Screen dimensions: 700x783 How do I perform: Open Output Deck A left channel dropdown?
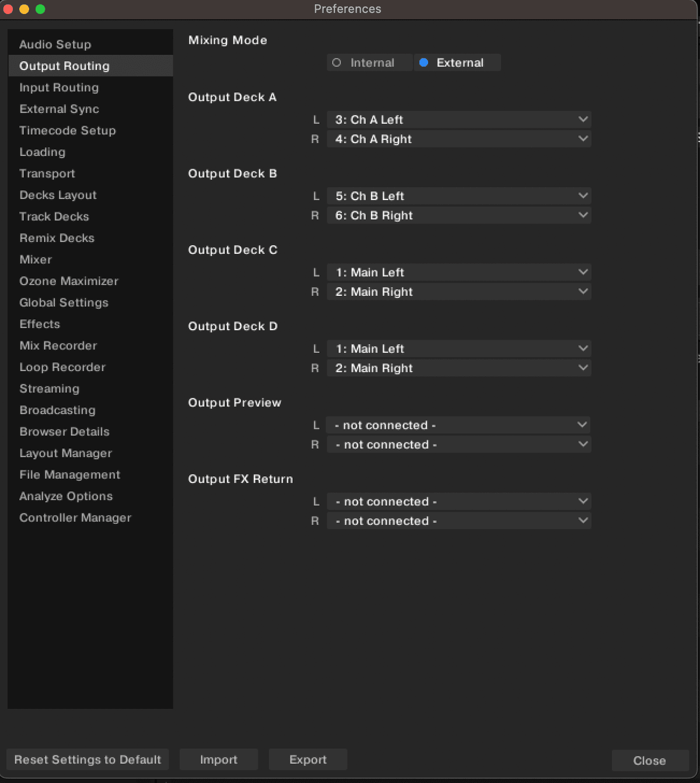459,120
